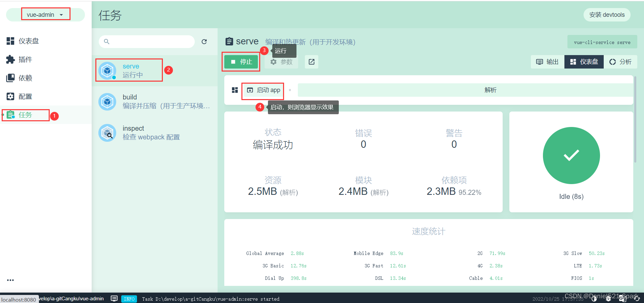Click the Dial Up 398.8s value
Screen dimensions: 644x303
(x=298, y=278)
